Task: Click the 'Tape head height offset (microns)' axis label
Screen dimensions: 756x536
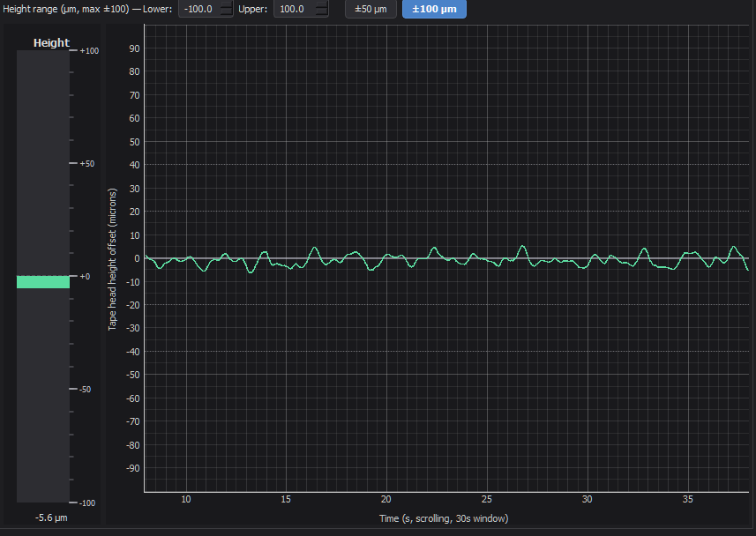Action: click(112, 259)
